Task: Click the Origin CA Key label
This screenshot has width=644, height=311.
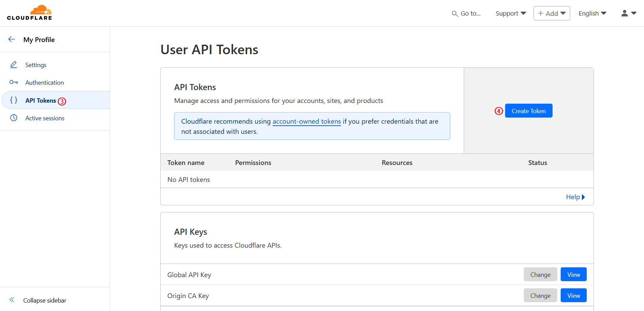Action: [188, 296]
